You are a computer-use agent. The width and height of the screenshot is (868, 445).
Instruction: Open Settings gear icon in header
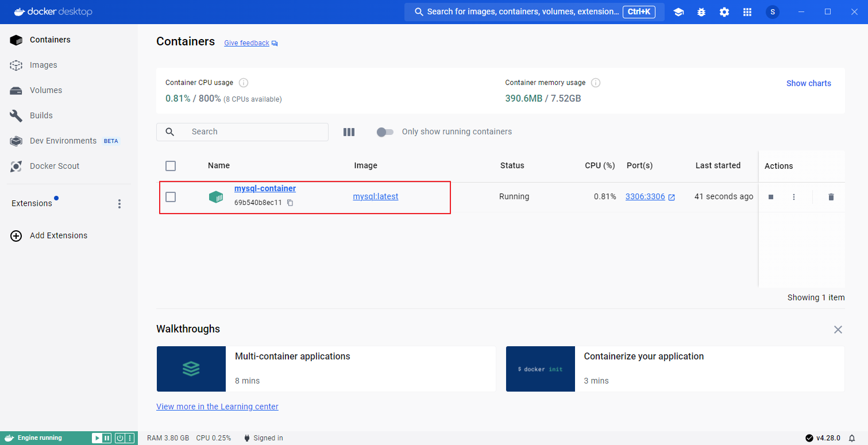point(724,12)
